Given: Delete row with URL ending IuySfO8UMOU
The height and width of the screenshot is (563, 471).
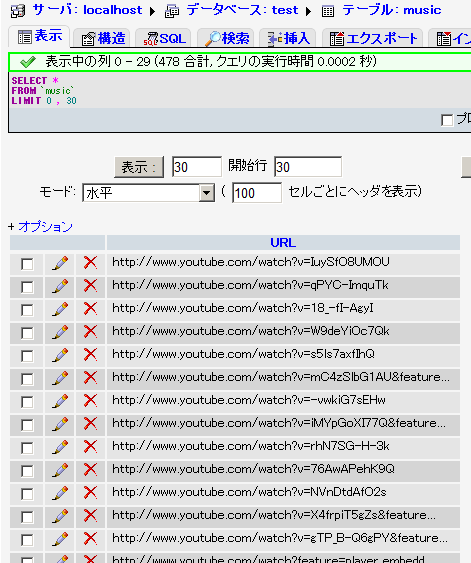Looking at the screenshot, I should 90,263.
